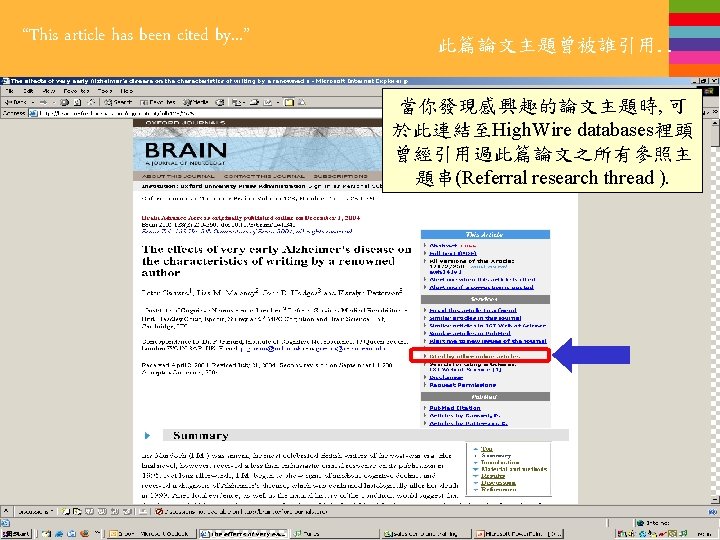
Task: Open Similar articles in PubMed link
Action: (470, 333)
